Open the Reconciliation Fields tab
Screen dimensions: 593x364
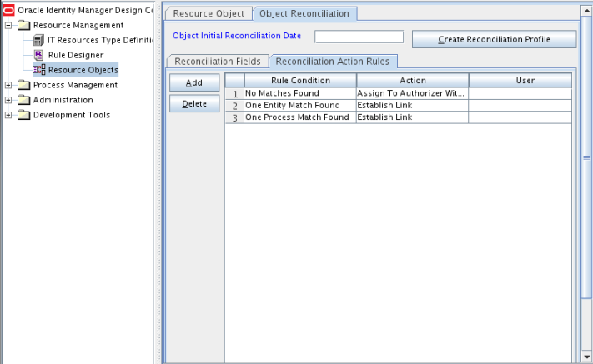click(x=218, y=62)
